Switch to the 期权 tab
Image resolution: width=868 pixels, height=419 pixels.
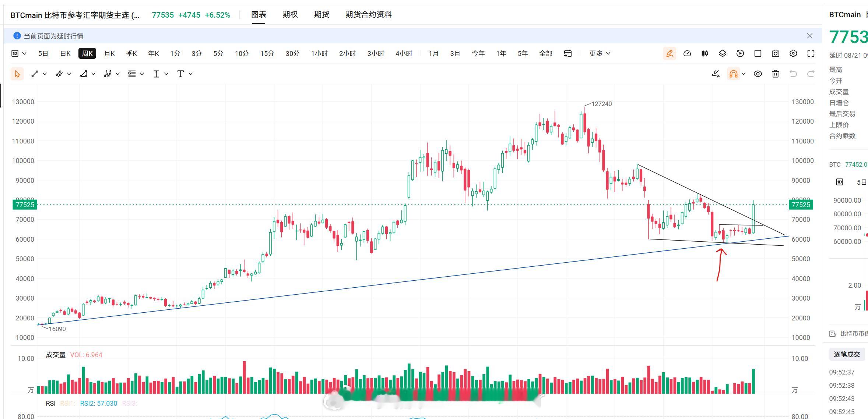290,14
